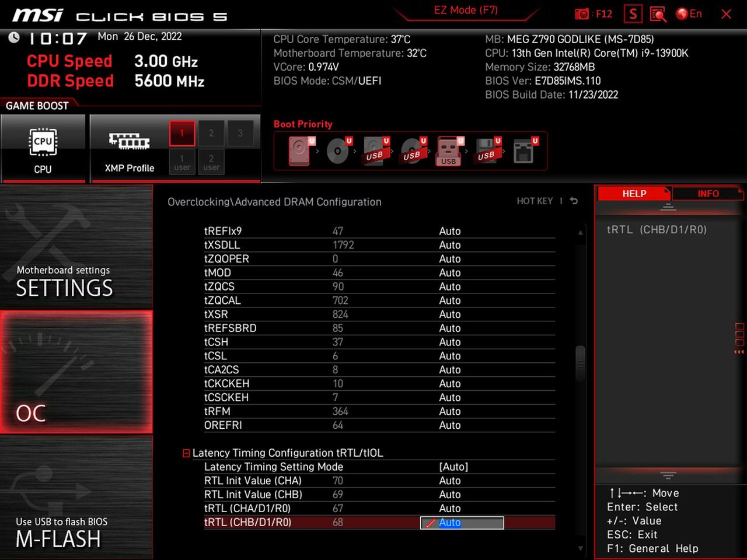Screen dimensions: 747x560
Task: Select the USB key boot device icon
Action: 449,151
